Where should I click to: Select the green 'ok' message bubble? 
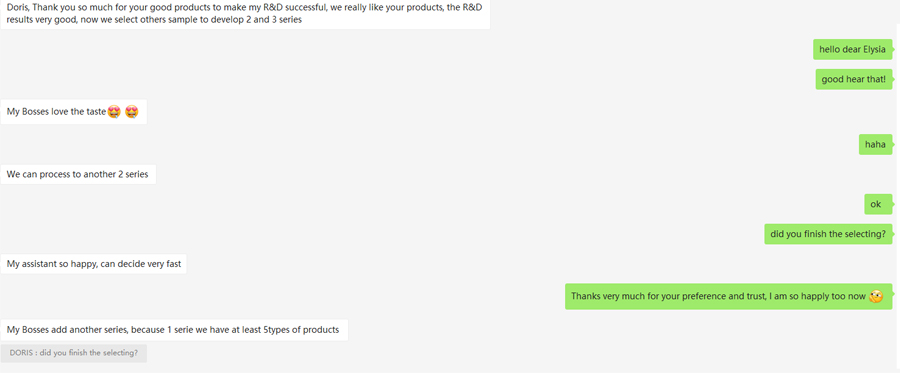878,204
